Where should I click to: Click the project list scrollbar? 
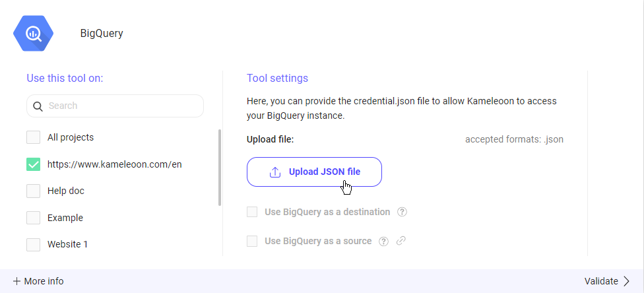coord(220,168)
